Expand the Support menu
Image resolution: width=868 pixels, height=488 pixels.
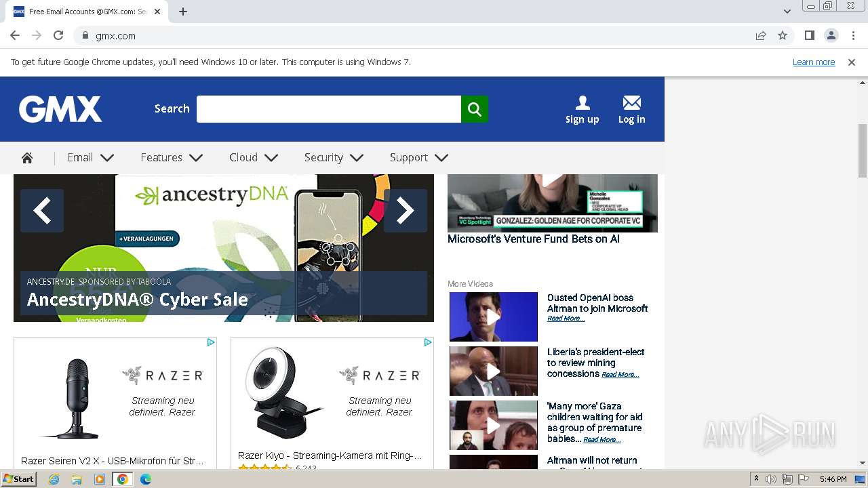419,158
